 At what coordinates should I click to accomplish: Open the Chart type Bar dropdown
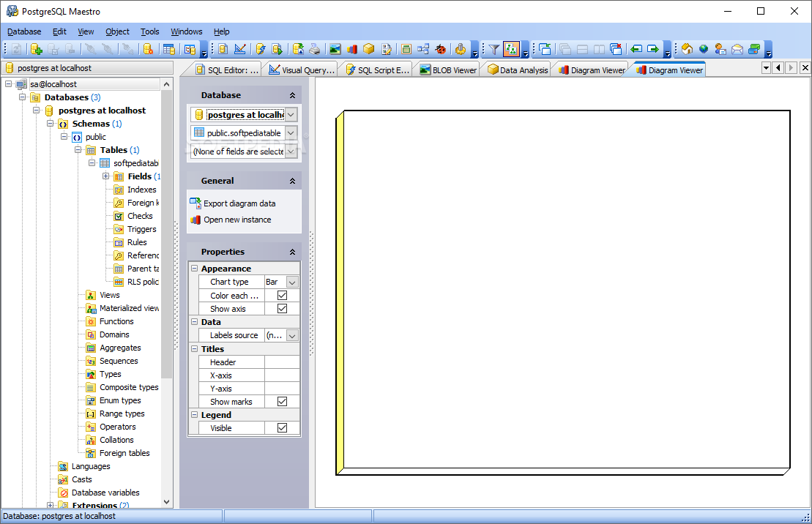(x=292, y=282)
